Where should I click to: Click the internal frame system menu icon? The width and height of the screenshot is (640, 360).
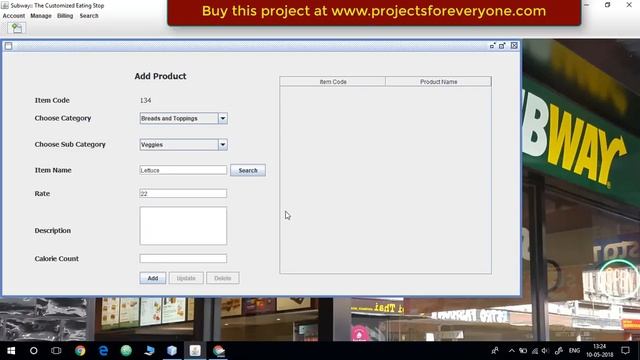tap(9, 46)
